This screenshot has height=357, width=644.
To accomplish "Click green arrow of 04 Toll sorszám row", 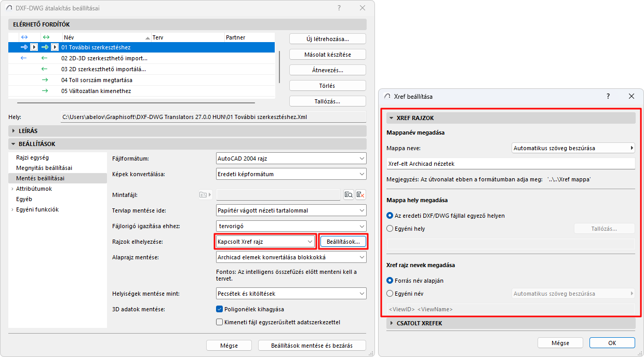I will [45, 80].
